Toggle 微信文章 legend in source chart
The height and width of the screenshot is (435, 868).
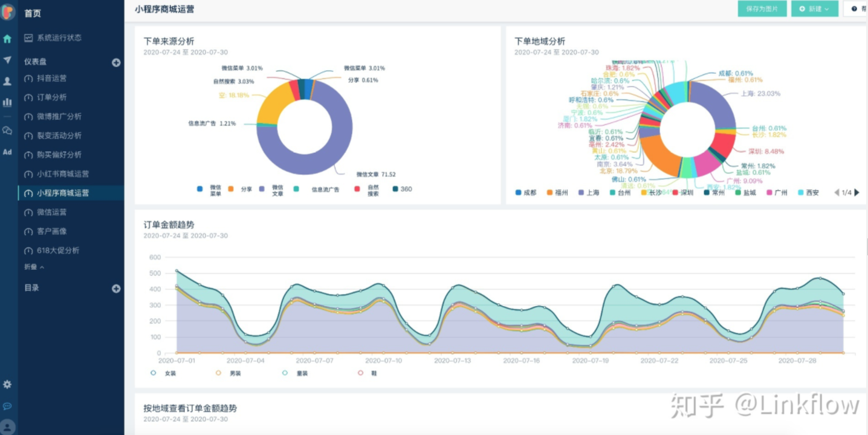click(271, 190)
